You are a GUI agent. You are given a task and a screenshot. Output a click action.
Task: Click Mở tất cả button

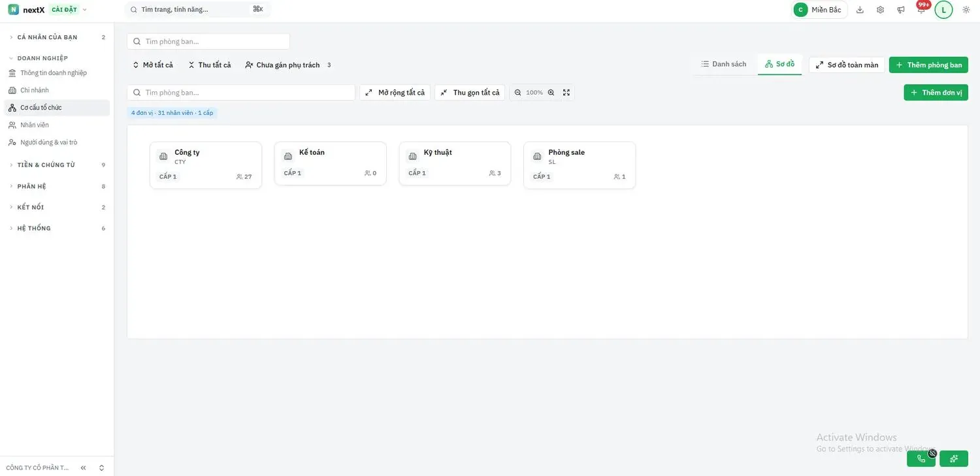[153, 65]
